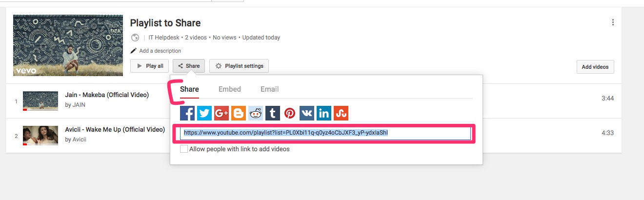This screenshot has width=644, height=200.
Task: Share playlist via Twitter icon
Action: [204, 113]
